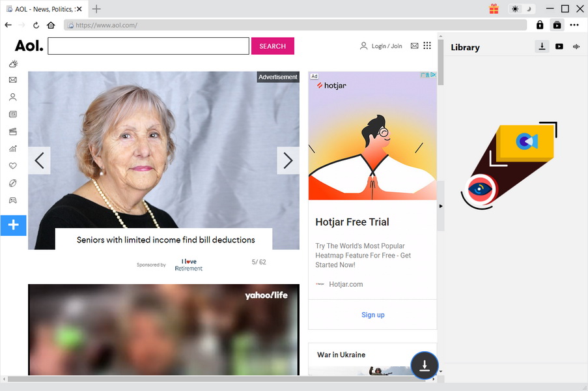This screenshot has height=391, width=588.
Task: Click the pink SEARCH button
Action: click(273, 46)
